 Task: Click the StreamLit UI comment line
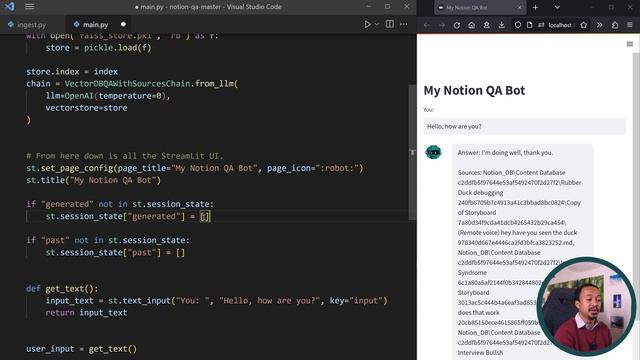125,156
